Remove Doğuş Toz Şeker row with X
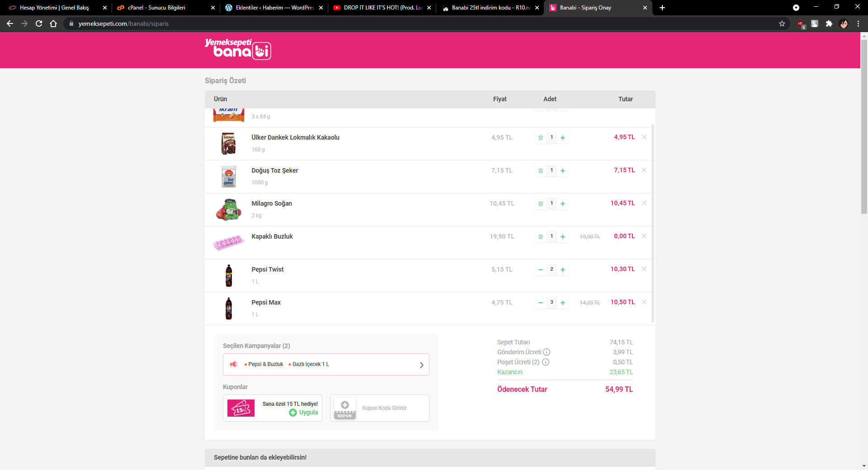This screenshot has height=470, width=868. point(644,170)
